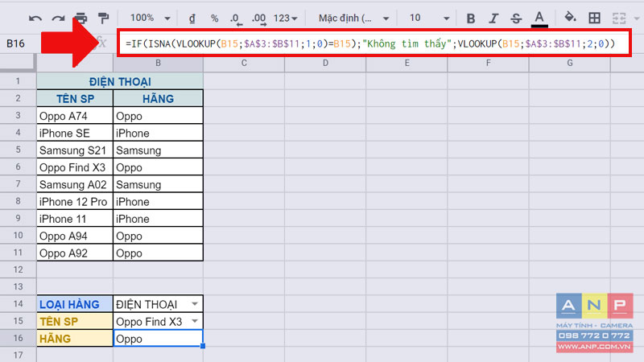Toggle Italic formatting
644x362 pixels.
pyautogui.click(x=493, y=18)
